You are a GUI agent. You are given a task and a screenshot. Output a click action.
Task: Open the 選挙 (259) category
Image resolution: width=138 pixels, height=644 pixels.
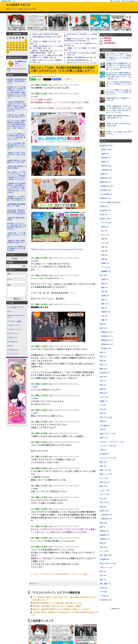103,328
